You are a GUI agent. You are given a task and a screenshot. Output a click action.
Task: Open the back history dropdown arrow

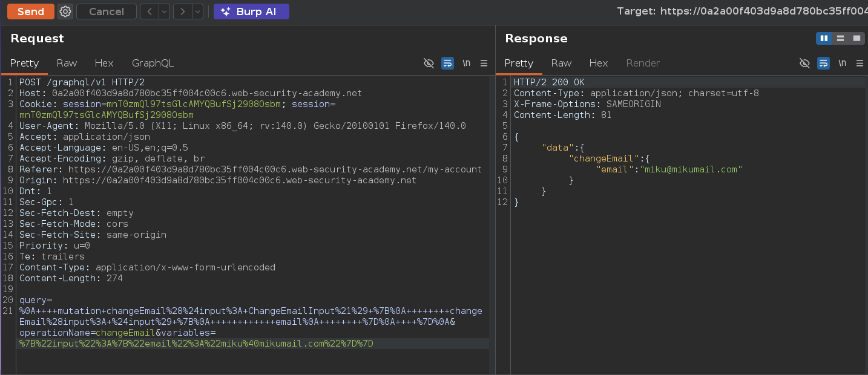click(x=164, y=11)
